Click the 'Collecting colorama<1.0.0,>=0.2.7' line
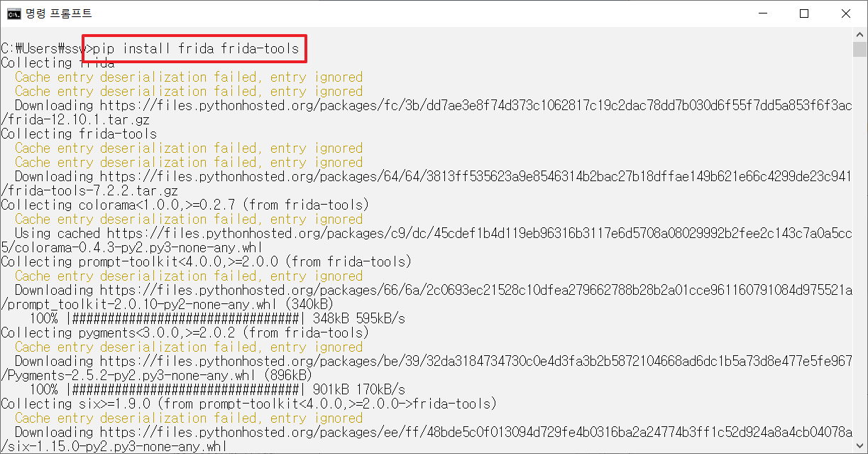Screen dimensions: 868x454 point(185,205)
